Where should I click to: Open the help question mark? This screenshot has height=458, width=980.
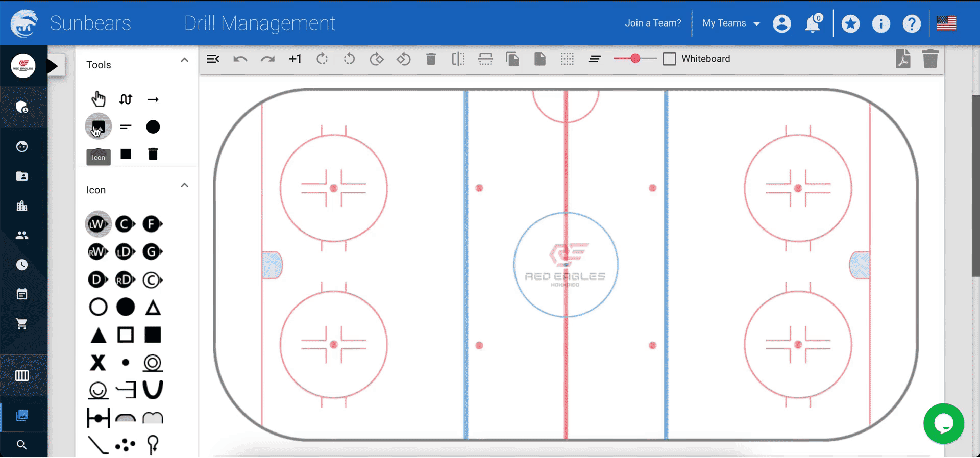pos(912,23)
